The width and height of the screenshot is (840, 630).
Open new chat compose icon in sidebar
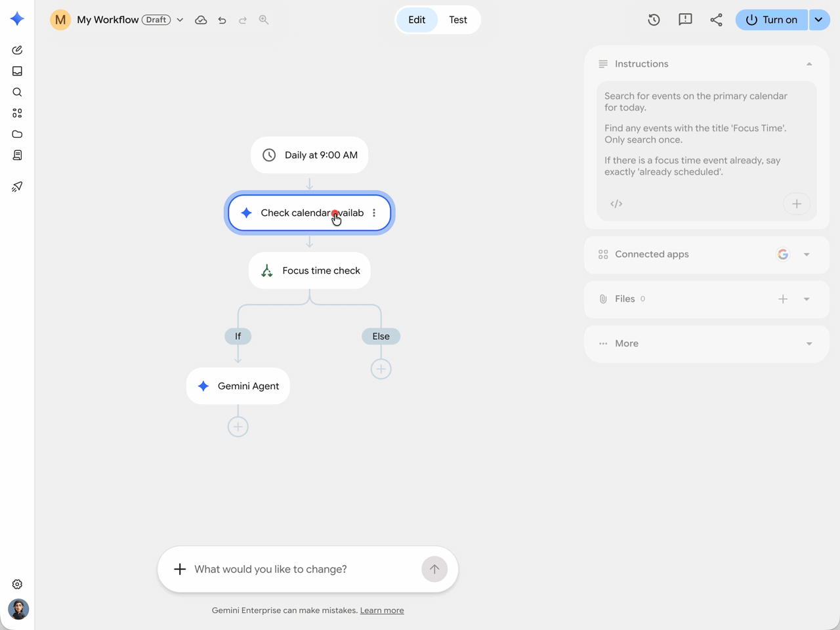17,50
